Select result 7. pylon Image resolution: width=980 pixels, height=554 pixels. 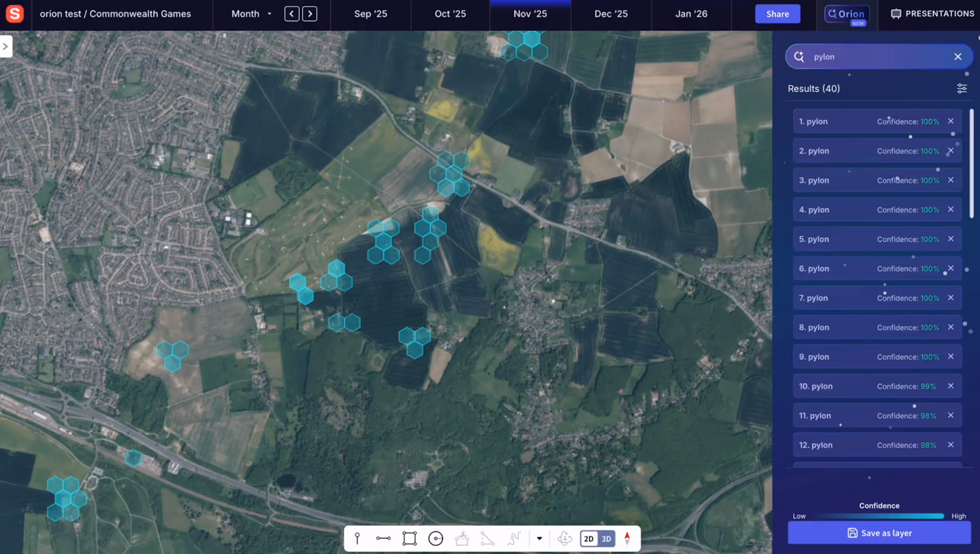point(877,298)
